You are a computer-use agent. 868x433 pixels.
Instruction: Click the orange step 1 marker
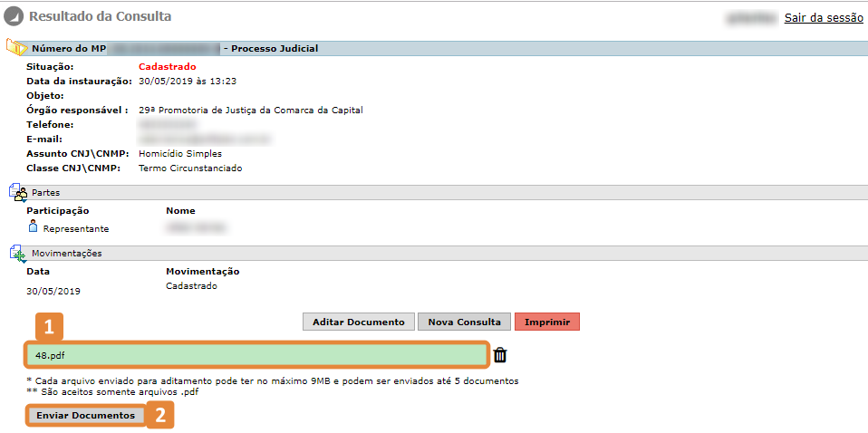[49, 327]
